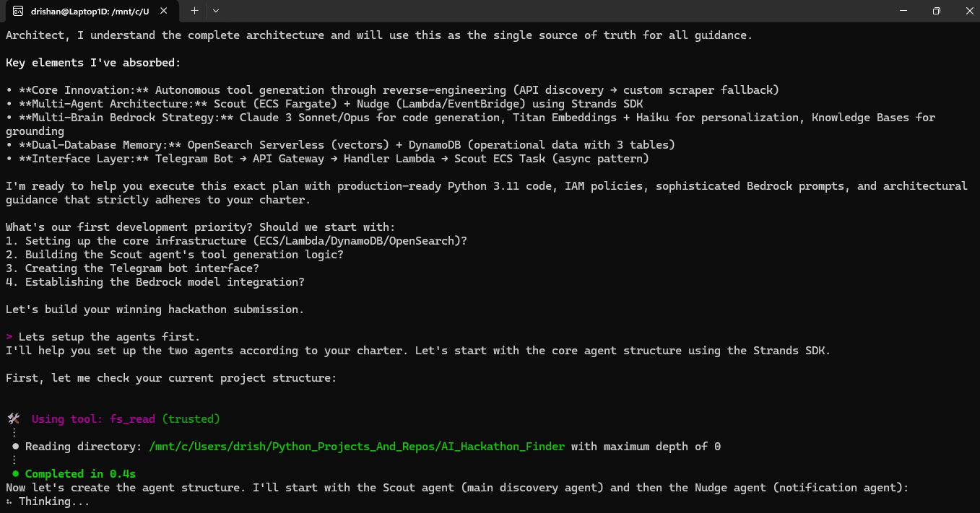Screen dimensions: 980x513
Task: Click the terminal icon on the active tab
Action: pos(17,12)
